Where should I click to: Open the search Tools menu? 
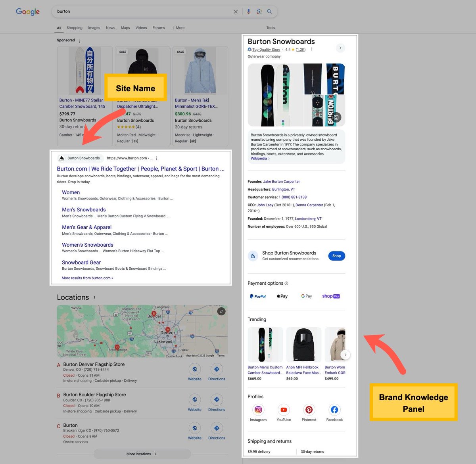[271, 28]
